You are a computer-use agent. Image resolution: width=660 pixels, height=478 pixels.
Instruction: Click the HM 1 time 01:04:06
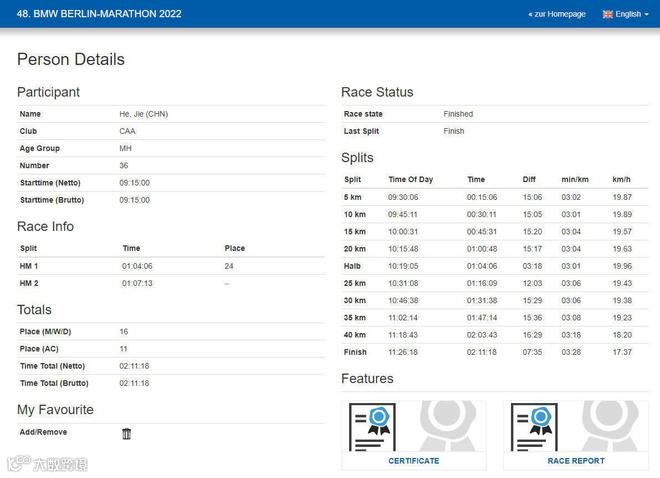point(137,266)
